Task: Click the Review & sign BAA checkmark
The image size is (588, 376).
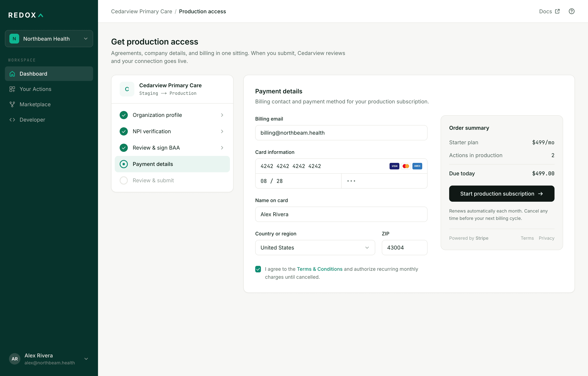Action: click(124, 148)
